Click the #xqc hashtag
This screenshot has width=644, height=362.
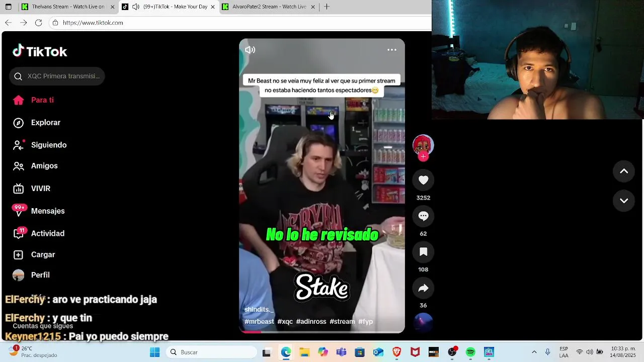(285, 322)
